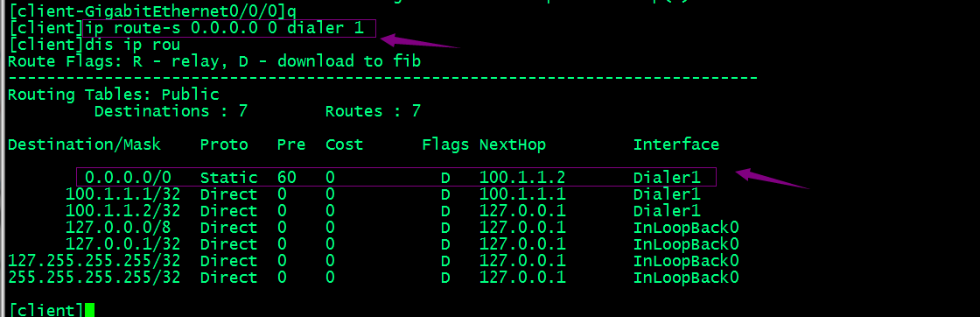This screenshot has height=317, width=980.
Task: Click the 100.1.1.1/32 destination entry
Action: pyautogui.click(x=122, y=194)
